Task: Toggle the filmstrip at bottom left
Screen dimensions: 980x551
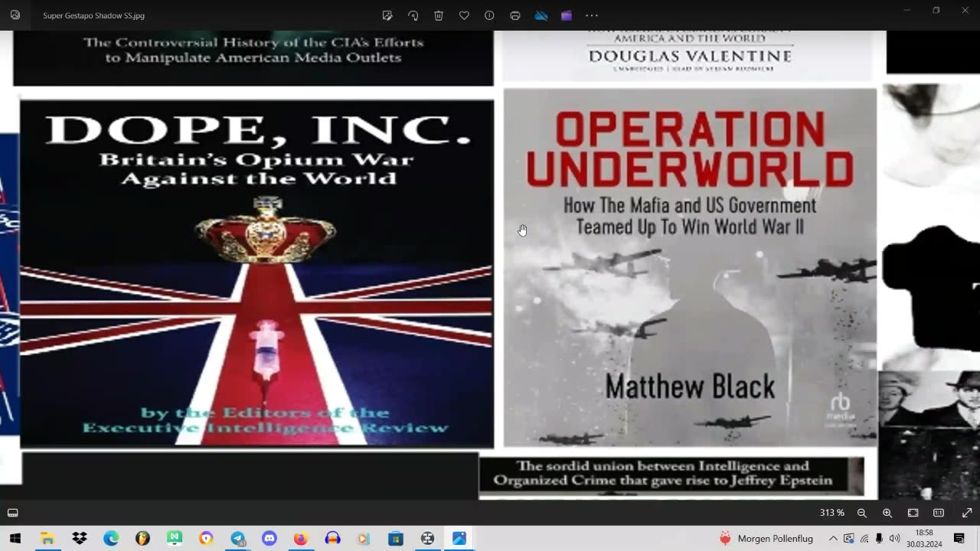Action: 13,513
